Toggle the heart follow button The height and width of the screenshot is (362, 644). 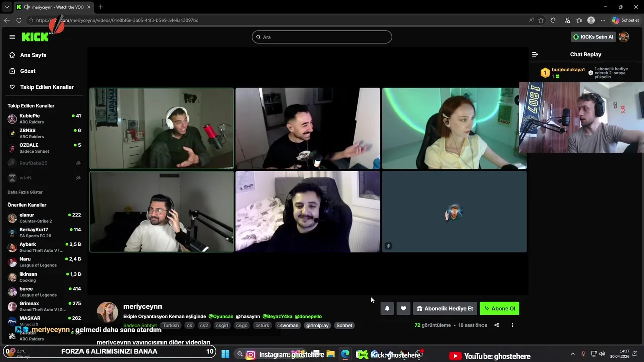click(404, 308)
